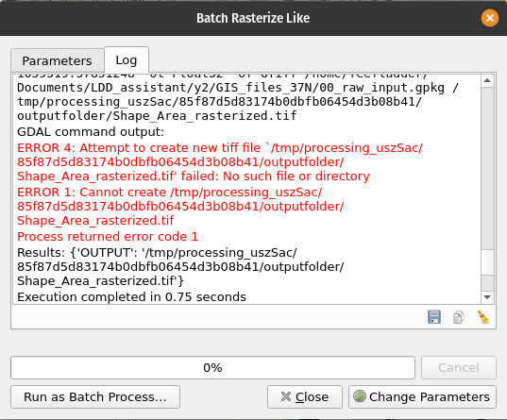Click the green icon on Change Parameters

[x=359, y=396]
